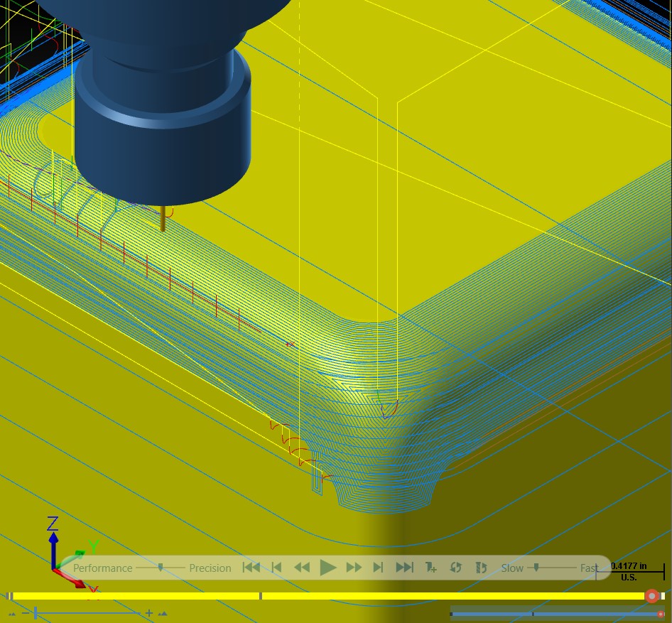Viewport: 672px width, 623px height.
Task: Click the red playhead on the yellow timeline
Action: (652, 596)
